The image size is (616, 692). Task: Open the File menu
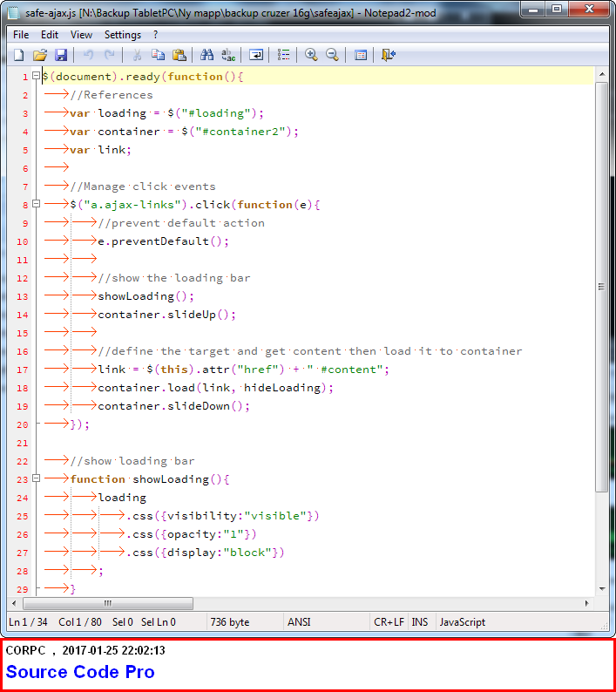pyautogui.click(x=21, y=35)
